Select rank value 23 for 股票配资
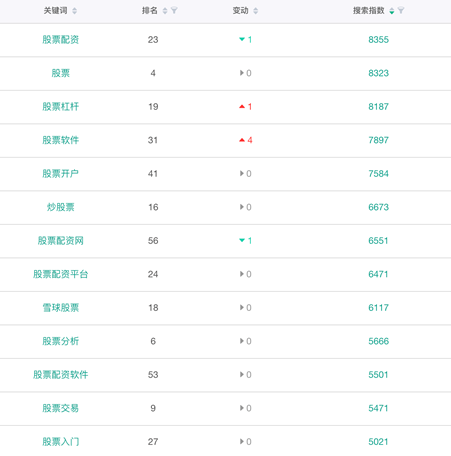 click(153, 40)
